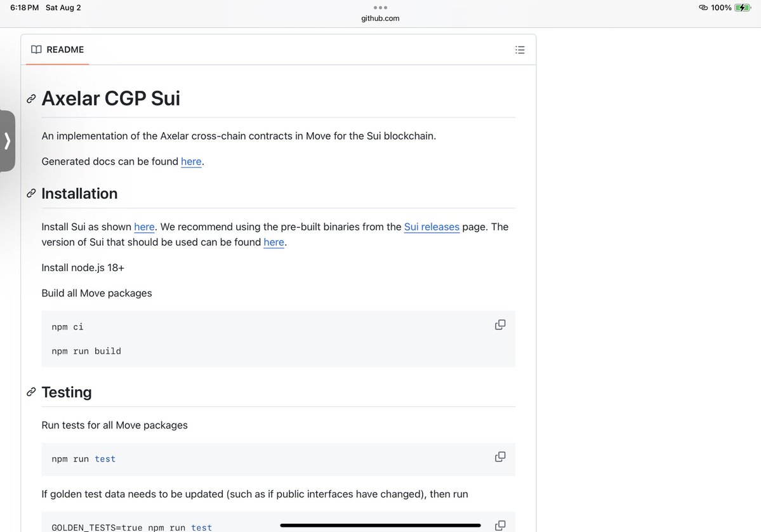Viewport: 761px width, 532px height.
Task: Select the README tab
Action: pyautogui.click(x=57, y=50)
